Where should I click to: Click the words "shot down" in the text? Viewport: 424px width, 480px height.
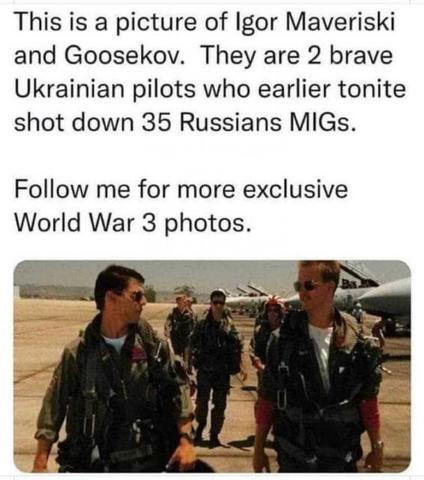(74, 122)
